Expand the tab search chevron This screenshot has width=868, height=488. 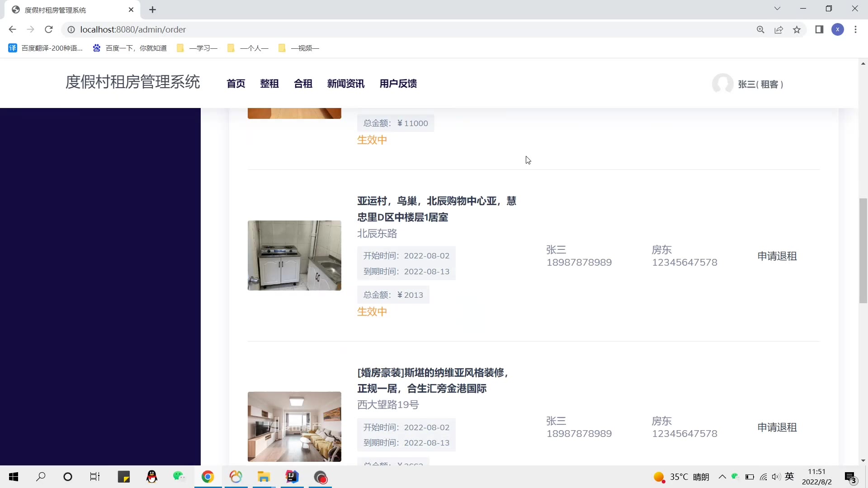(777, 9)
